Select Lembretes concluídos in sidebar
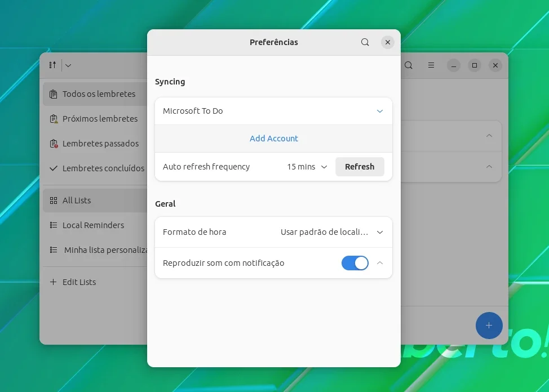549x392 pixels. click(x=95, y=168)
